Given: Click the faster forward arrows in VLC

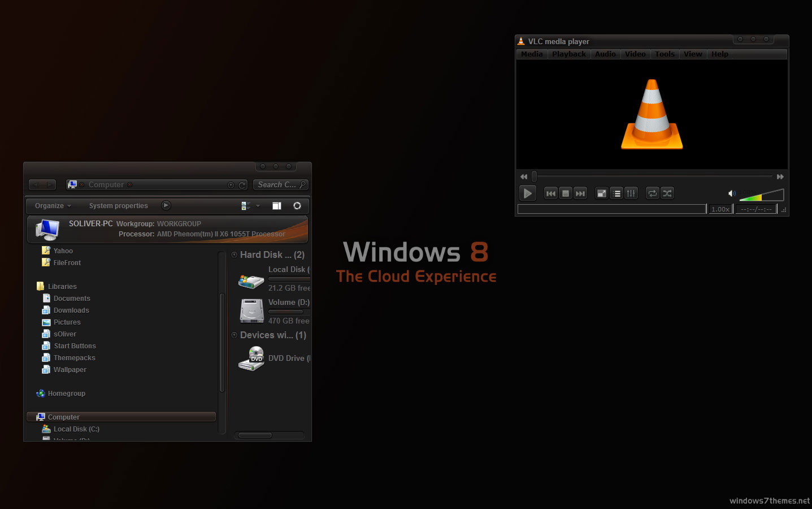Looking at the screenshot, I should click(780, 176).
